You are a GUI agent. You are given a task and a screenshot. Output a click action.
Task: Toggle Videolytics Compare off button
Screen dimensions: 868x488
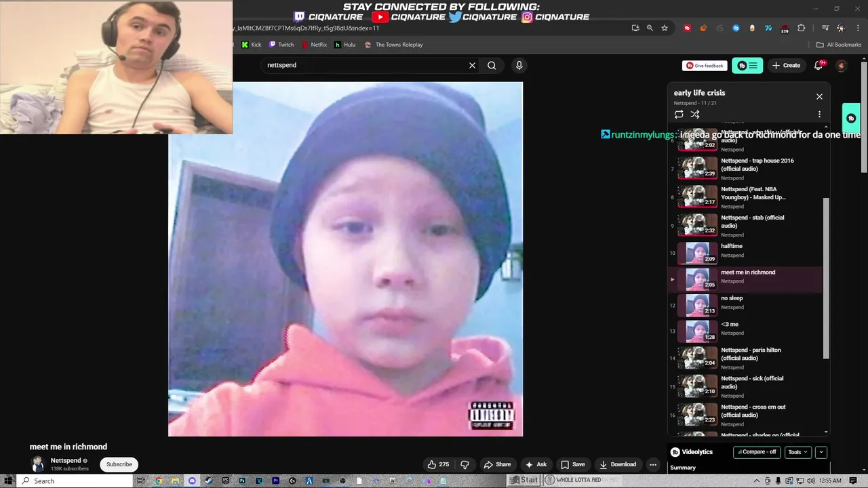[757, 452]
